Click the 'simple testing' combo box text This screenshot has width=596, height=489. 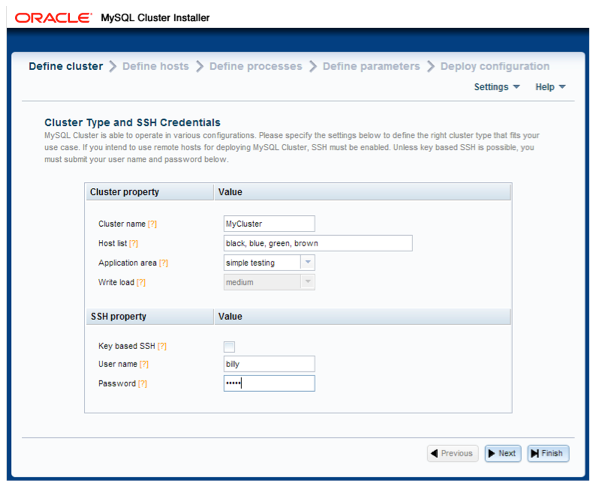(250, 263)
